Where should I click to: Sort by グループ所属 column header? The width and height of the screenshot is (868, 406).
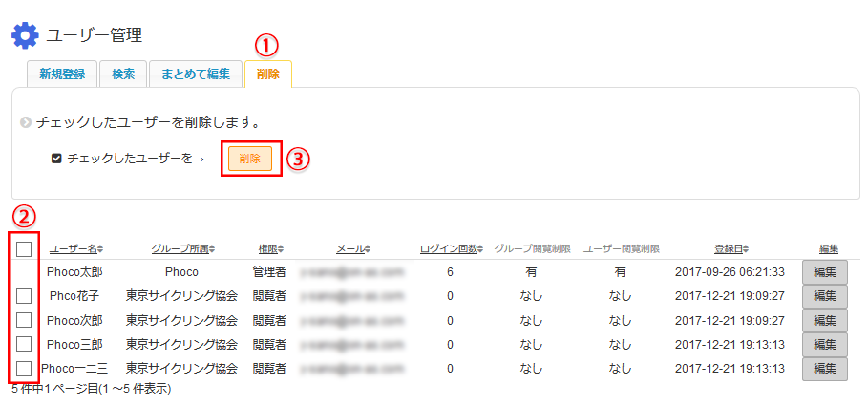coord(183,249)
